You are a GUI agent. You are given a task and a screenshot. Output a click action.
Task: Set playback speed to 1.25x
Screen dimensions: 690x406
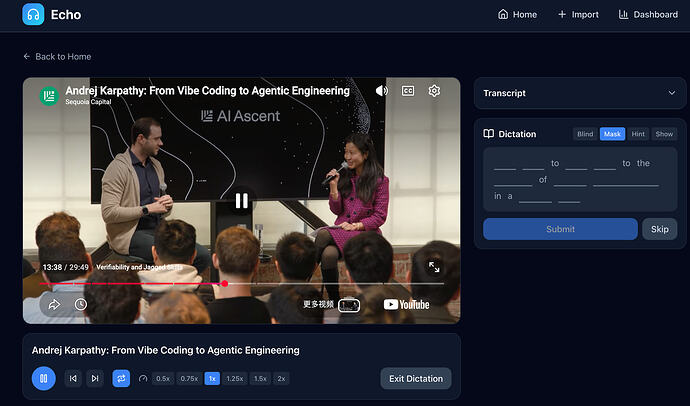pos(235,378)
